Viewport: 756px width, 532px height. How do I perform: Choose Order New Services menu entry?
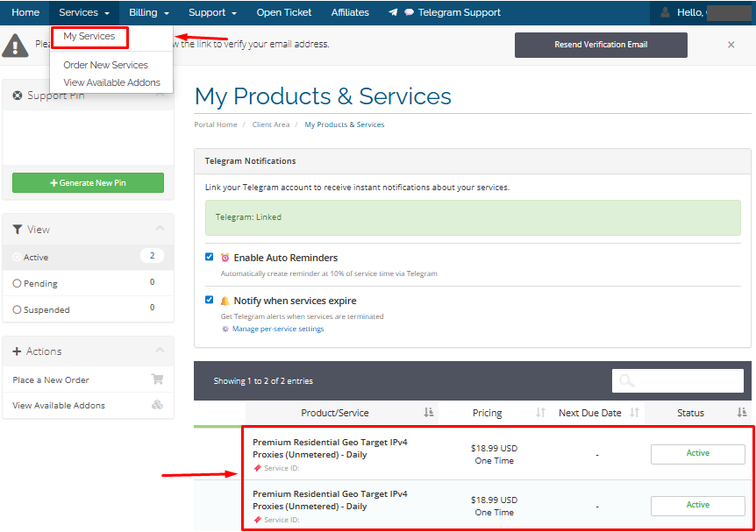105,65
